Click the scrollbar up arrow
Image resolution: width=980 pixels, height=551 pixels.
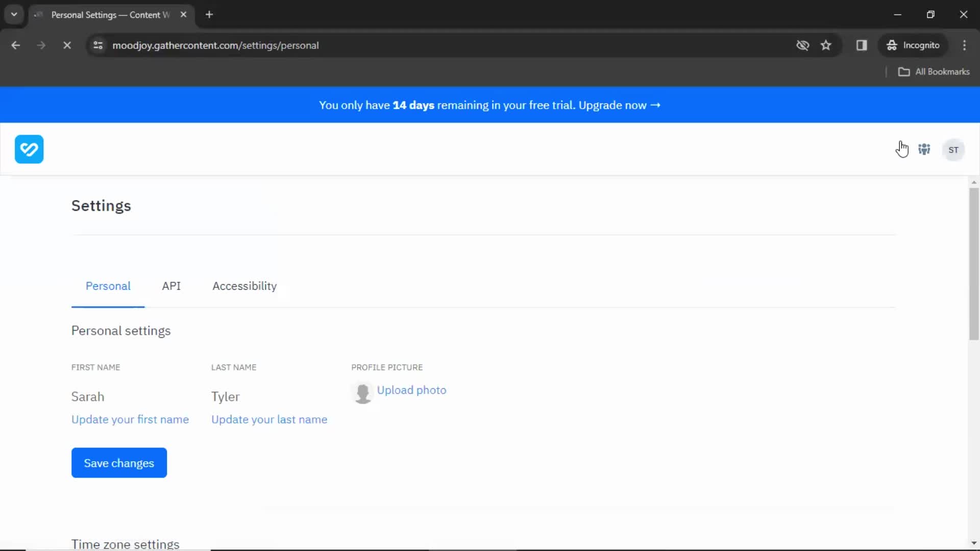coord(974,182)
